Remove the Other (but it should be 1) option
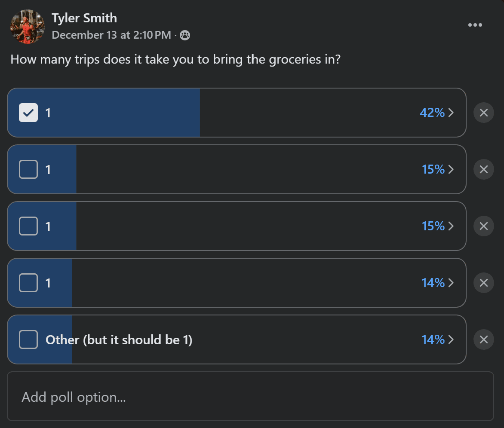This screenshot has width=504, height=428. pyautogui.click(x=483, y=339)
